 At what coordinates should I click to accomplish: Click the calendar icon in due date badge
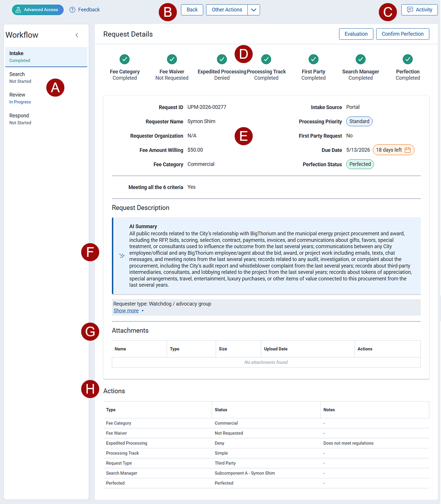click(x=407, y=150)
